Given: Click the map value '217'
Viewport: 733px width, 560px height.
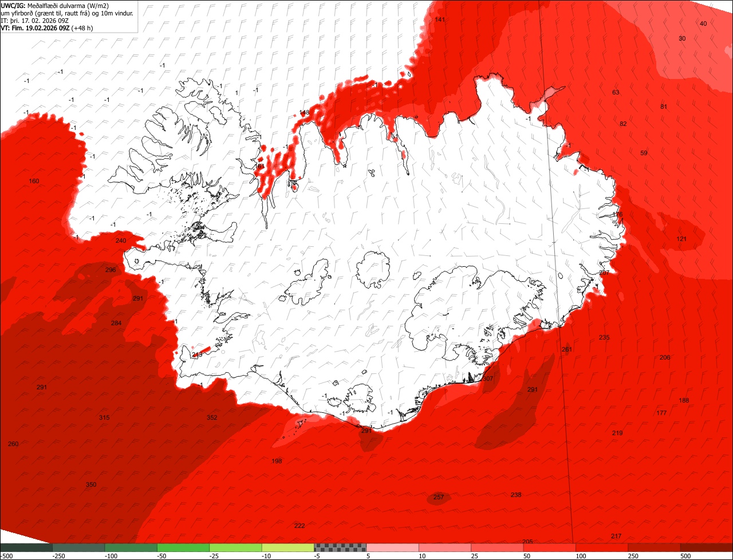Looking at the screenshot, I should coord(616,536).
